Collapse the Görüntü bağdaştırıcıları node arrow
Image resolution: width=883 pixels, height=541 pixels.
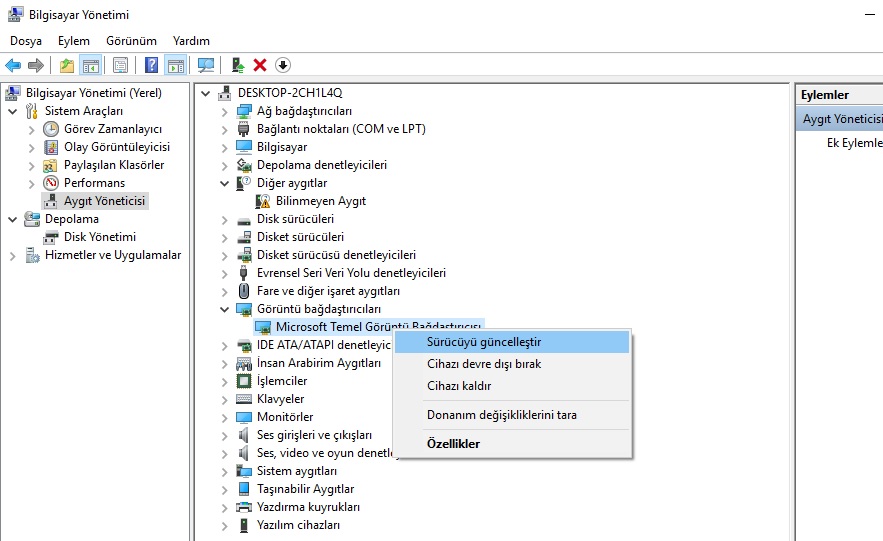click(x=224, y=310)
